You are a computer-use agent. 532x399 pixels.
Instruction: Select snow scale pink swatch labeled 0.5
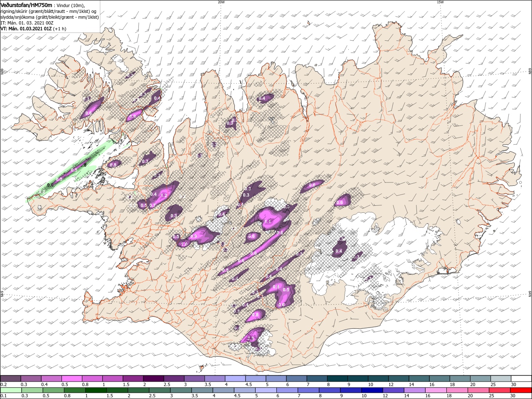(71, 379)
